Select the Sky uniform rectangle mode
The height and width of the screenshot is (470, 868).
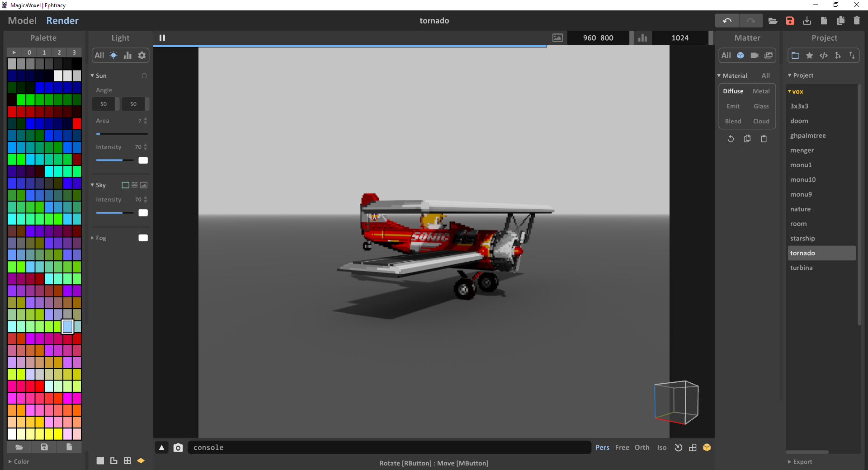(x=126, y=185)
